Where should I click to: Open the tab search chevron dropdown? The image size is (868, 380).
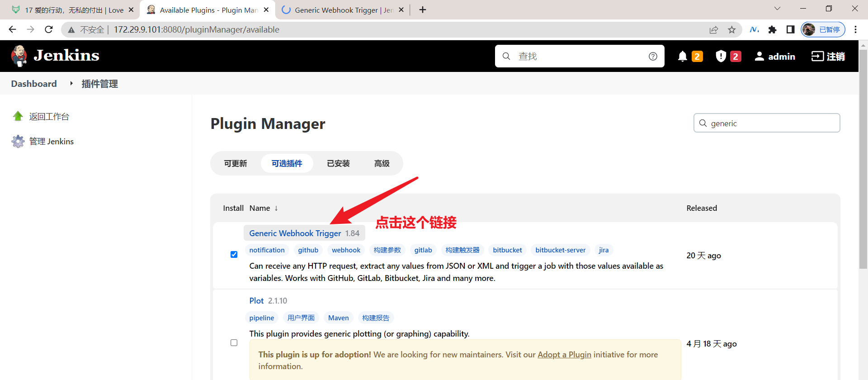(x=777, y=9)
